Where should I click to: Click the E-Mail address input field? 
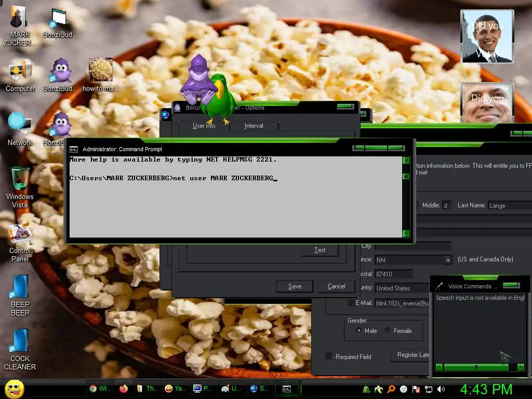pyautogui.click(x=402, y=303)
